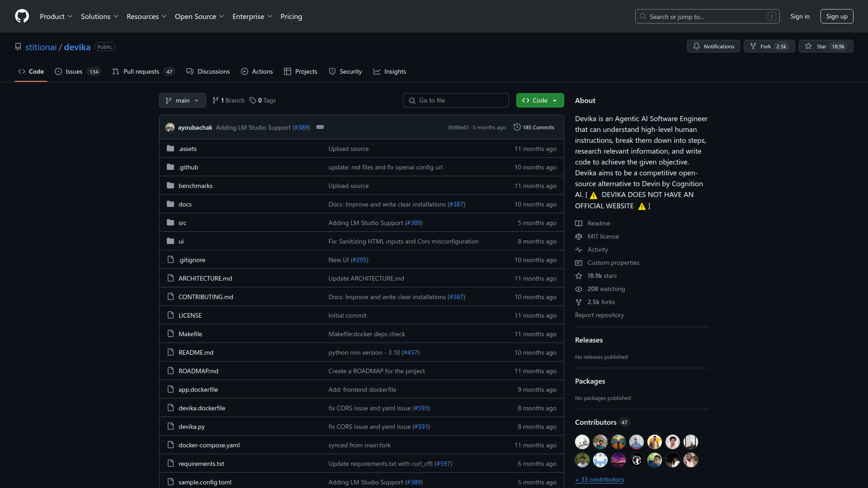Click the commit history clock icon

pyautogui.click(x=517, y=127)
